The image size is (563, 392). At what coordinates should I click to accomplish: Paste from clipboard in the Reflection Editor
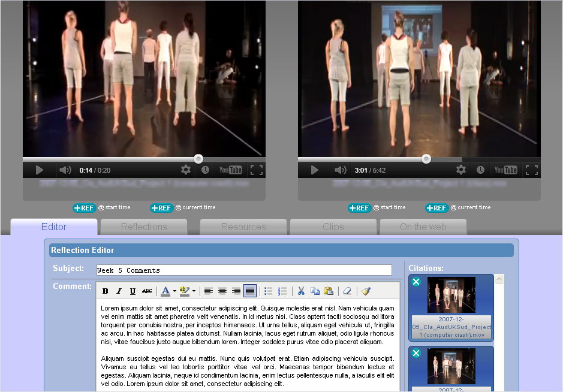coord(329,291)
